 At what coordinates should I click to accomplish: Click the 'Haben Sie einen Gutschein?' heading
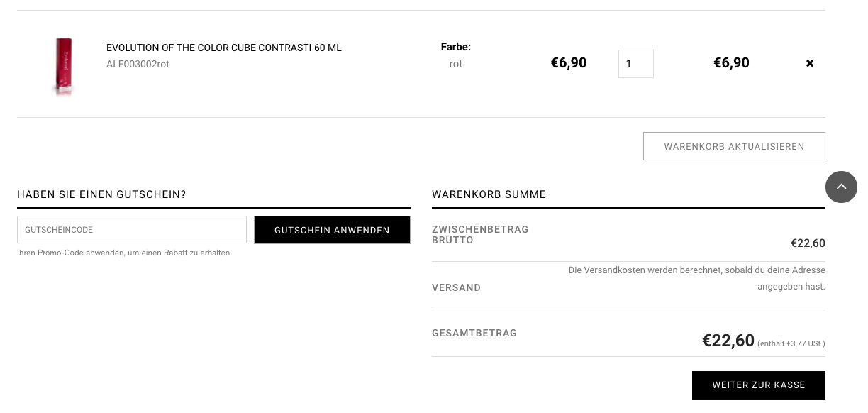(x=101, y=194)
